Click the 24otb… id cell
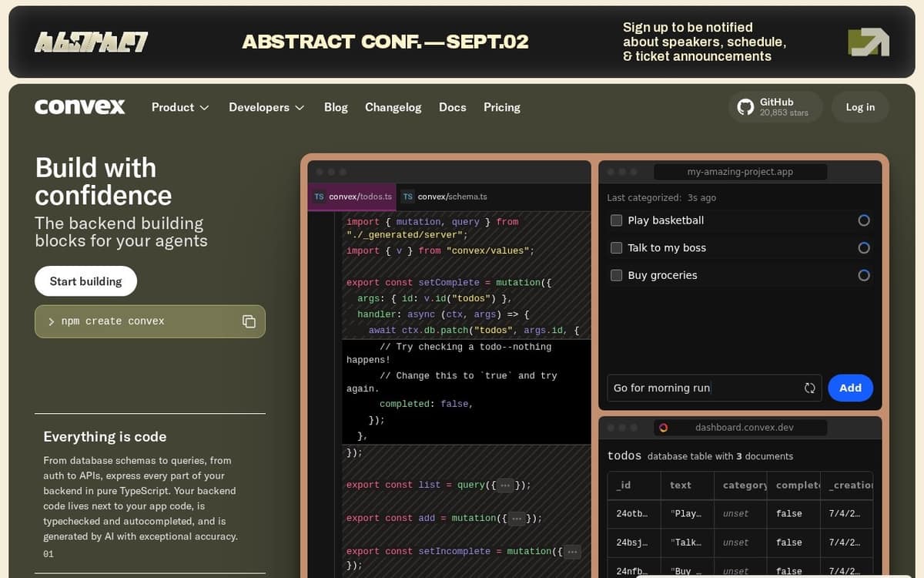Viewport: 924px width, 578px height. (634, 514)
